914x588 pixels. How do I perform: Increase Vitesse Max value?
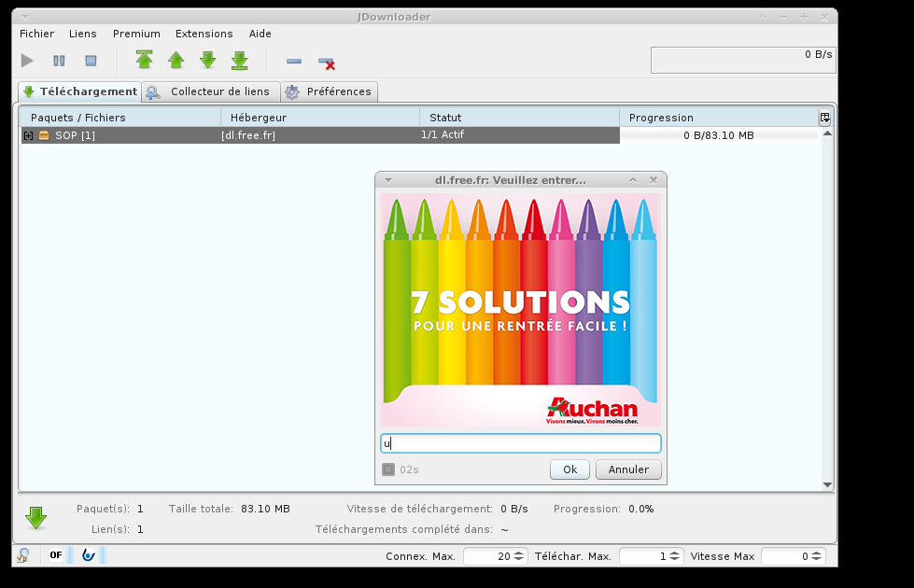pyautogui.click(x=817, y=553)
